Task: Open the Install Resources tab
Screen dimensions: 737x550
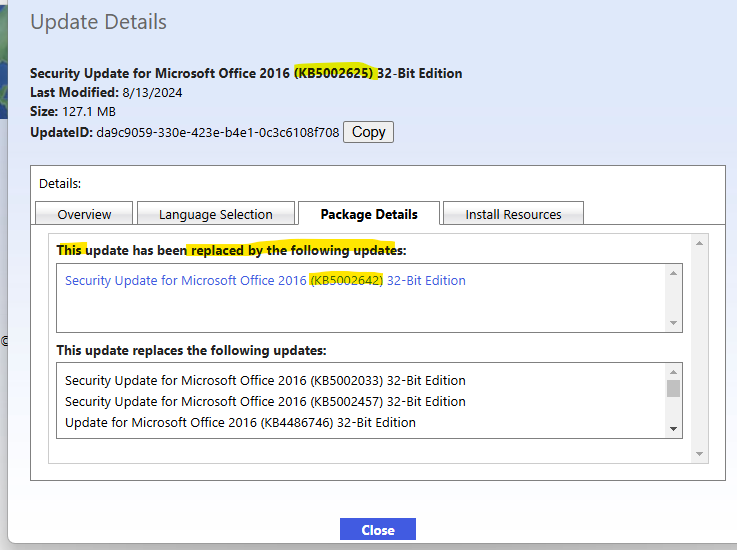Action: [x=513, y=214]
